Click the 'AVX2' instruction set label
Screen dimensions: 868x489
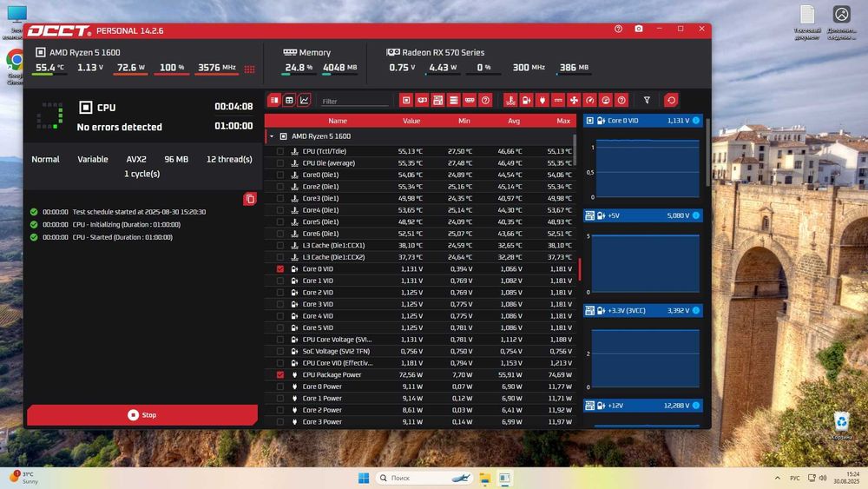pos(136,159)
